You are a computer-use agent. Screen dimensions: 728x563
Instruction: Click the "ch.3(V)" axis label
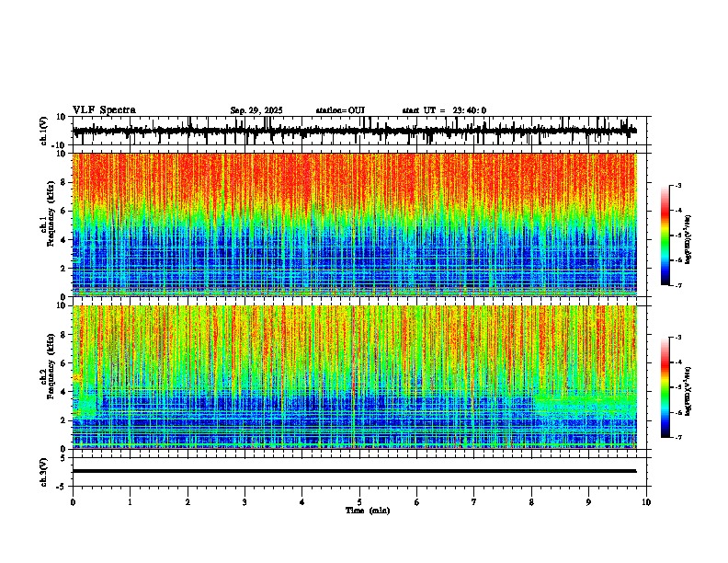(x=44, y=472)
